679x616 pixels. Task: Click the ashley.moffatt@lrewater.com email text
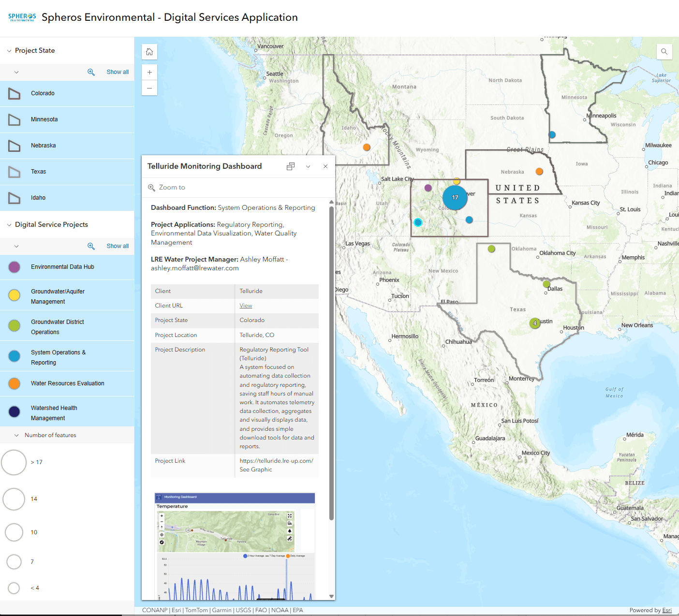point(195,268)
